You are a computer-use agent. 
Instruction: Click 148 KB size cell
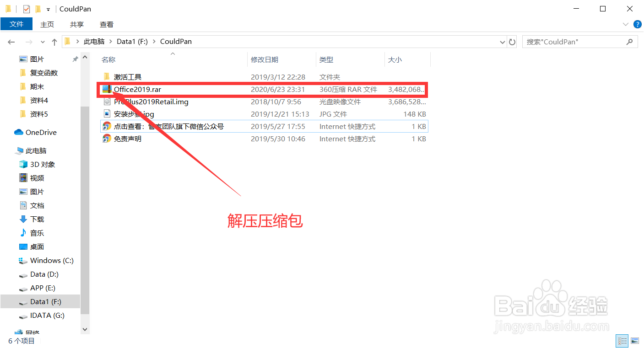pyautogui.click(x=414, y=114)
